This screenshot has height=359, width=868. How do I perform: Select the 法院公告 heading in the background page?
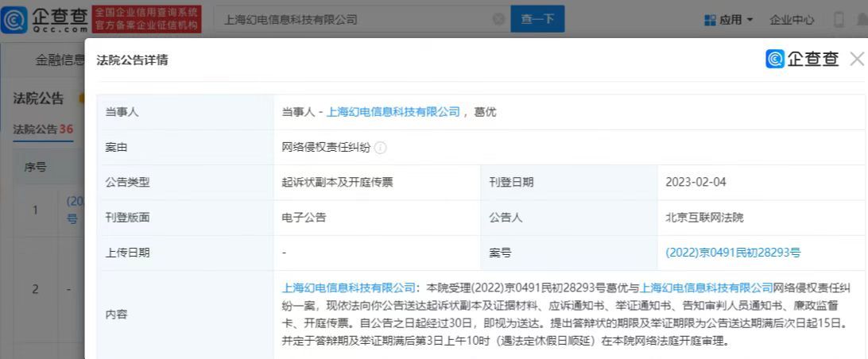point(39,99)
